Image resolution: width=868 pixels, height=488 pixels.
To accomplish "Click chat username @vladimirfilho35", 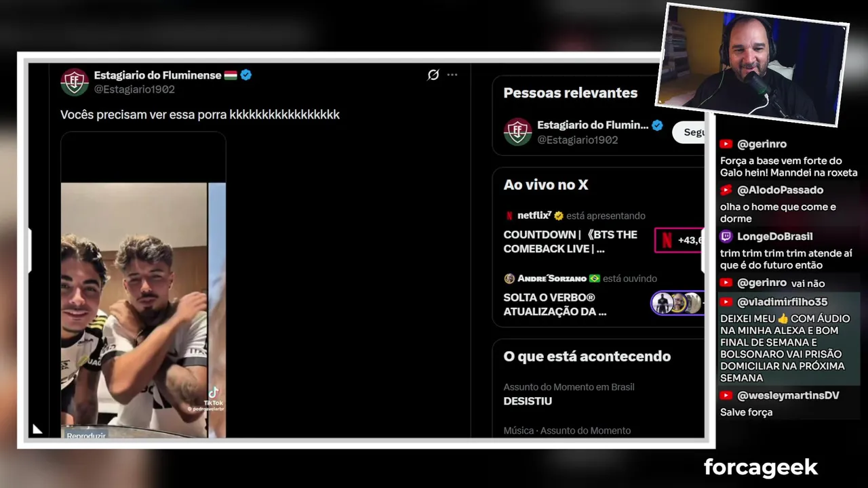I will (782, 302).
